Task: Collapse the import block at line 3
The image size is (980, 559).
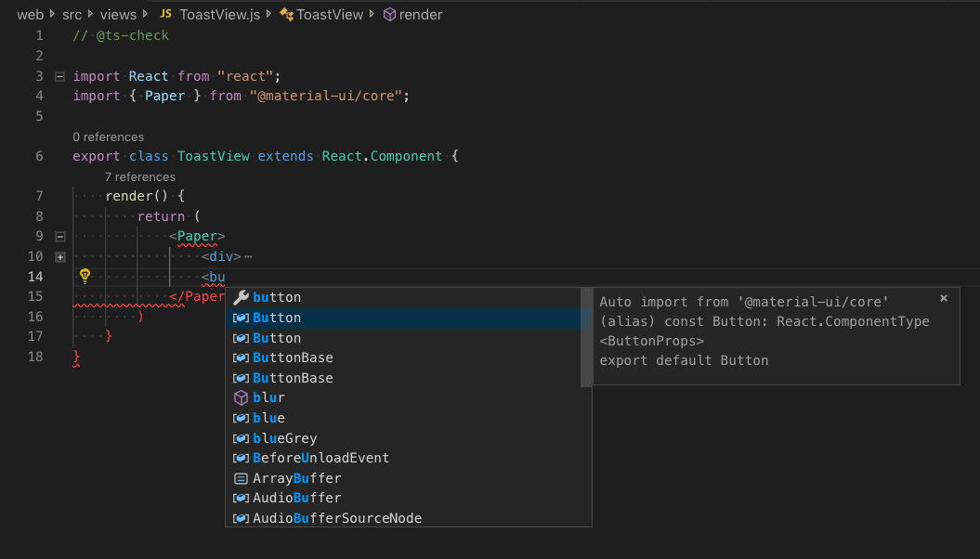Action: 60,76
